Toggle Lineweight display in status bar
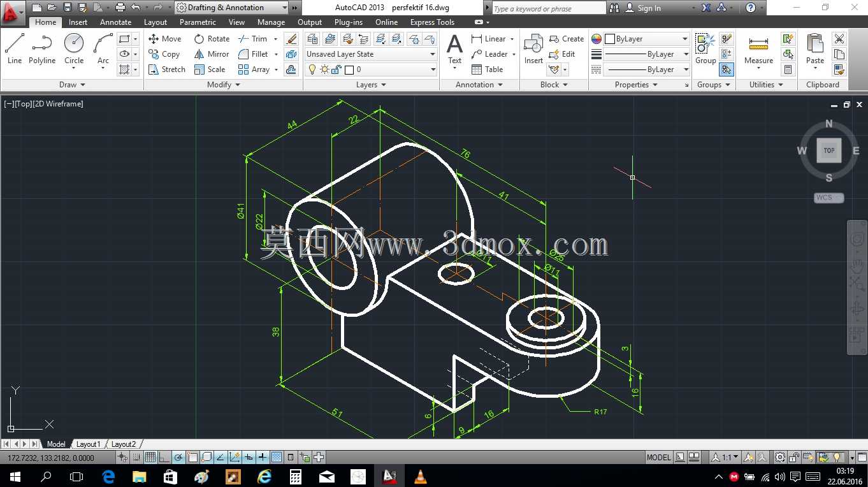Image resolution: width=868 pixels, height=487 pixels. pos(263,457)
